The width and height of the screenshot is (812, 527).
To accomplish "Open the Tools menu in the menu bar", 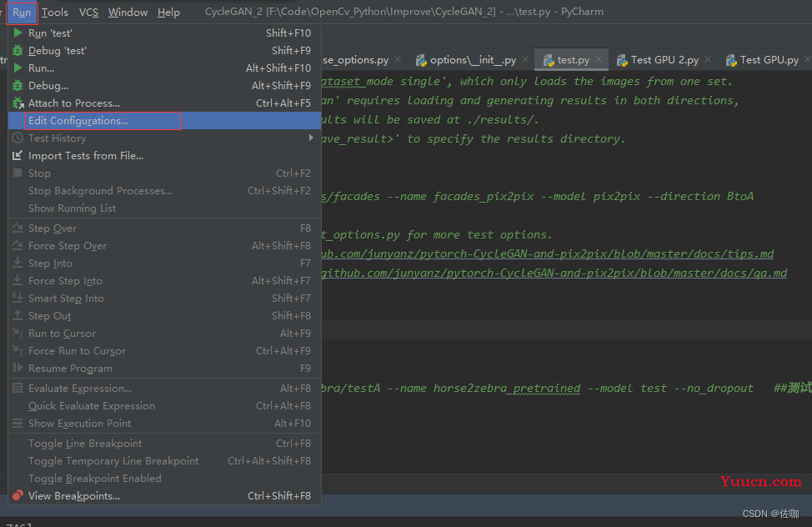I will [55, 12].
